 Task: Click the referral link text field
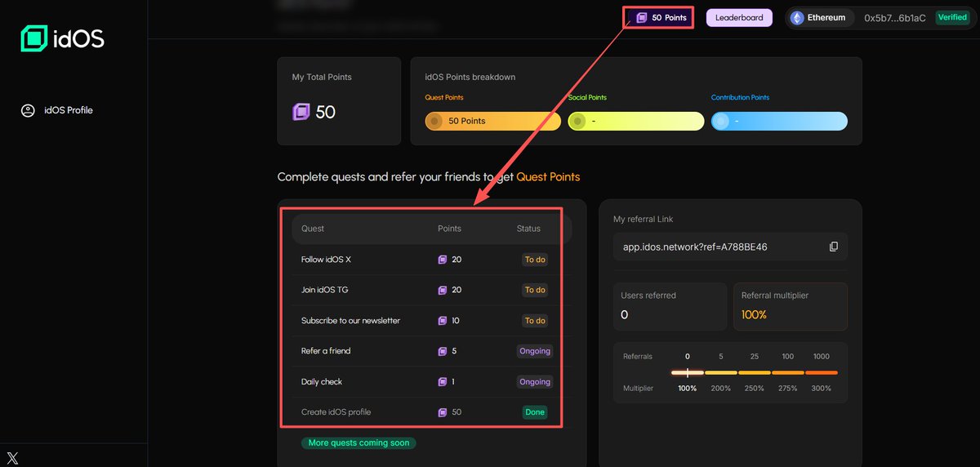pos(719,247)
